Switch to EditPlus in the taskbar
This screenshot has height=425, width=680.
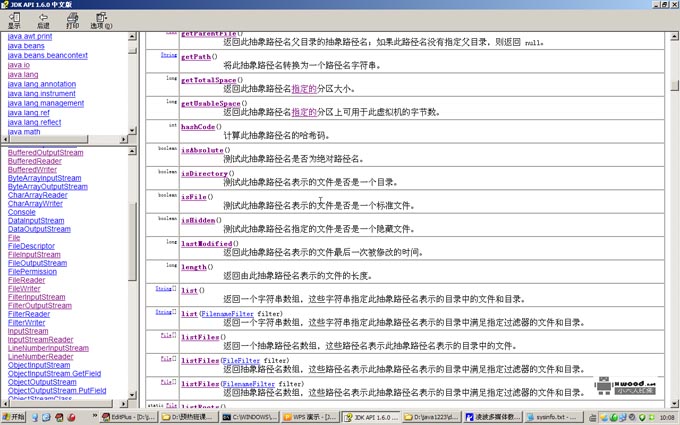tap(128, 417)
